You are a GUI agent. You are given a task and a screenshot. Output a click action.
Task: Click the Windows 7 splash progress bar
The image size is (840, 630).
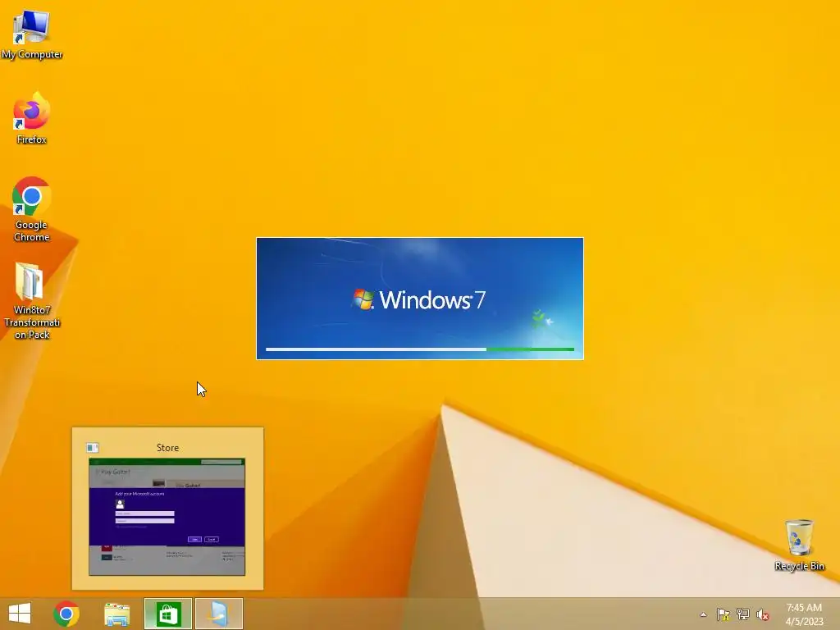[420, 349]
